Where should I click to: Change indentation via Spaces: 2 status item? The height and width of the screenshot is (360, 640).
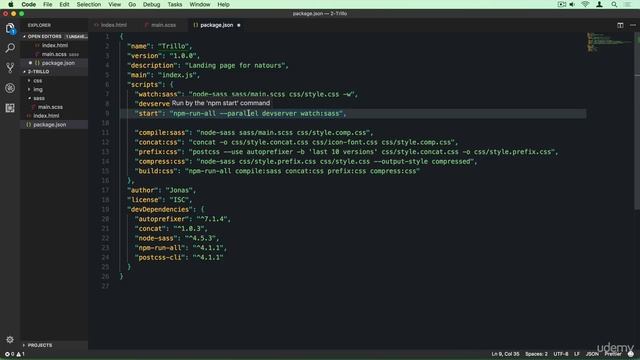tap(536, 354)
